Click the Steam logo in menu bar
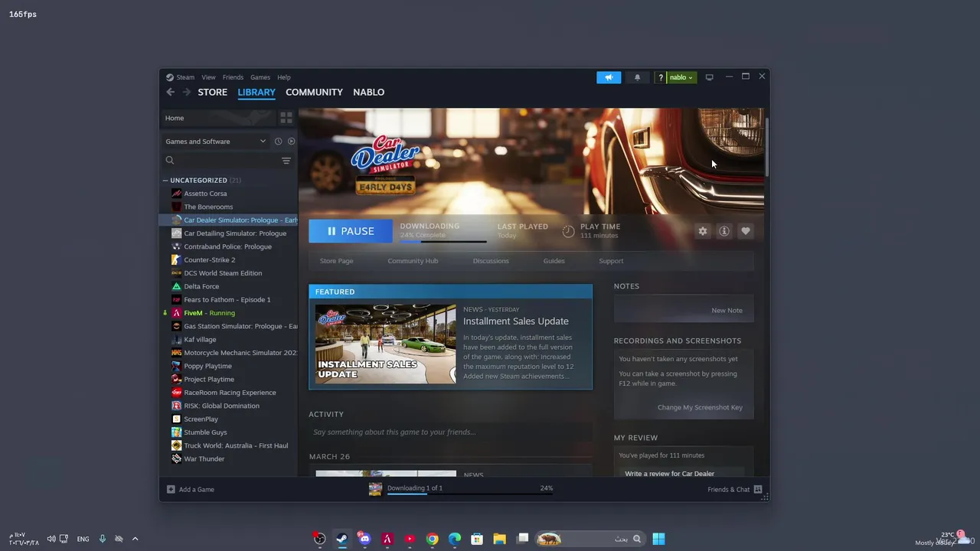Image resolution: width=980 pixels, height=551 pixels. (170, 77)
